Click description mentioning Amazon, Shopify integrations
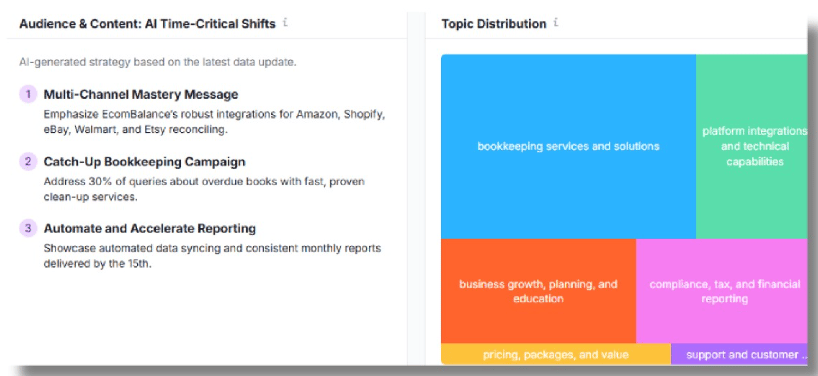 (214, 122)
